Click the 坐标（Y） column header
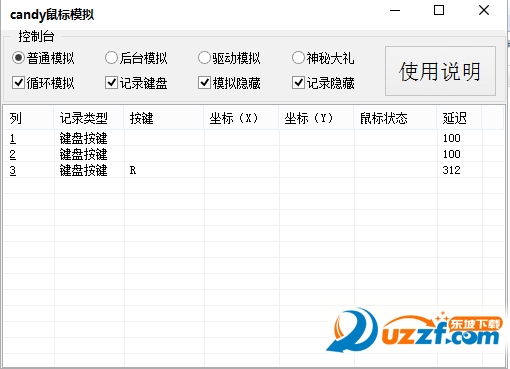 [x=316, y=118]
